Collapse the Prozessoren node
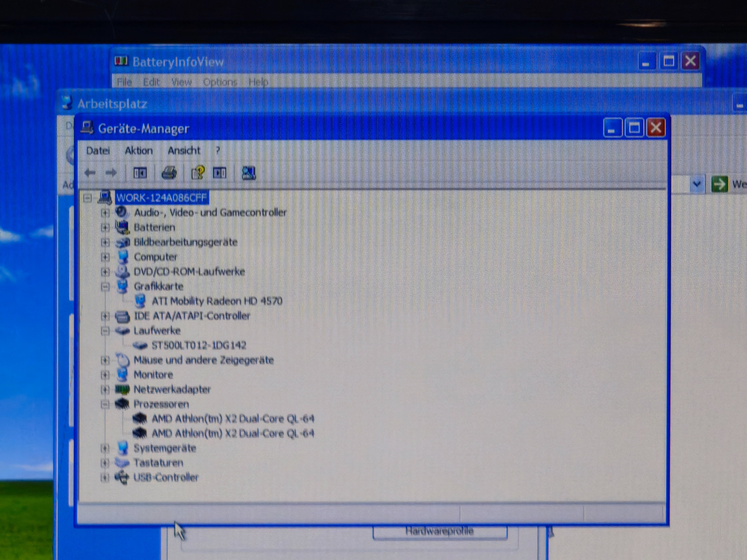The image size is (747, 560). pyautogui.click(x=105, y=404)
